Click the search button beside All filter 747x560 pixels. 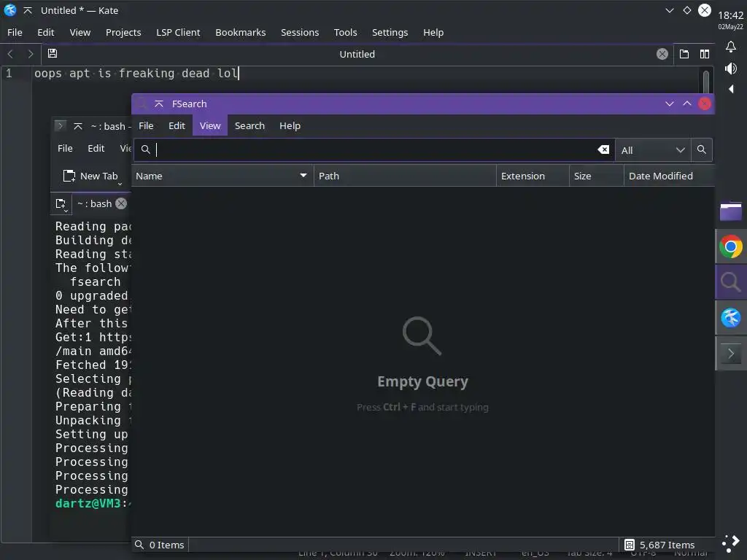coord(701,150)
